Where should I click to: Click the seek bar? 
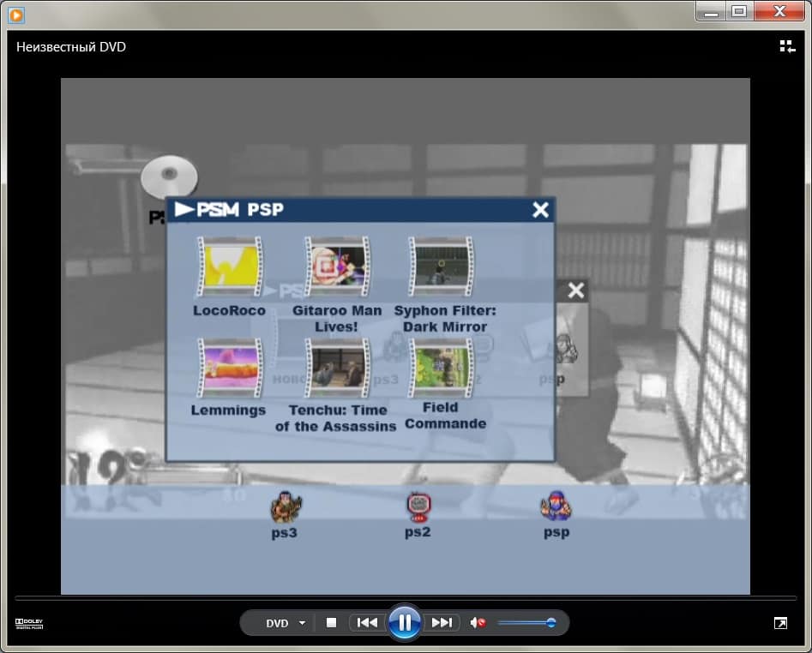(x=406, y=598)
